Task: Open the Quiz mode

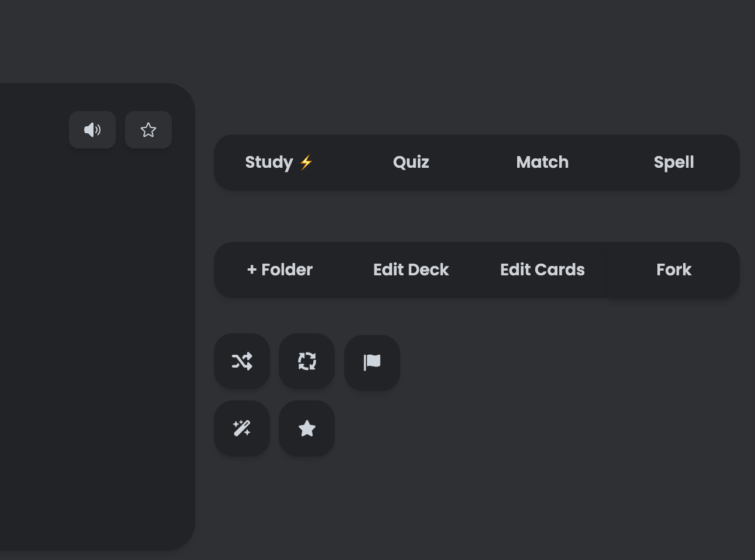Action: tap(411, 162)
